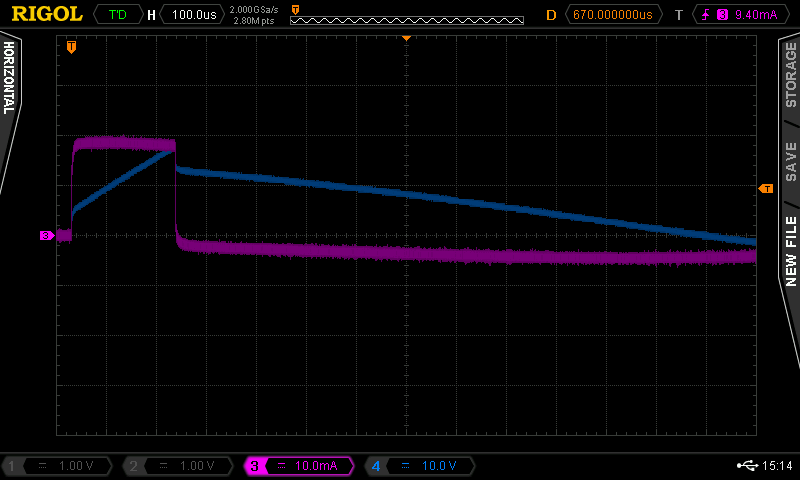Click the rising edge trigger type icon

coord(707,15)
